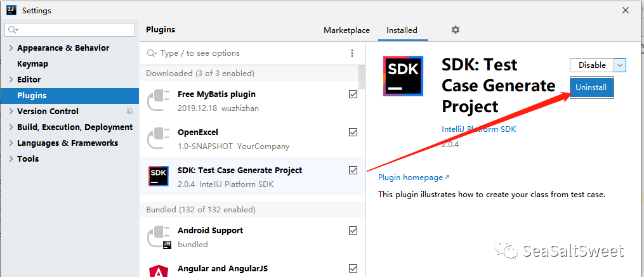
Task: Click the Version Control project-level icon
Action: point(130,111)
